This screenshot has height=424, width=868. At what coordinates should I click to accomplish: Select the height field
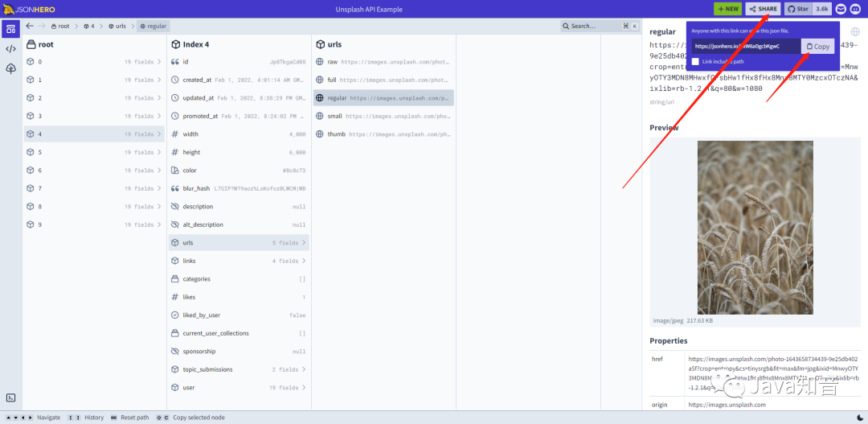pyautogui.click(x=240, y=152)
